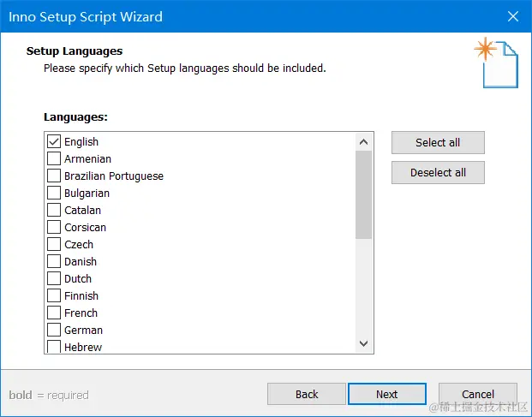The image size is (532, 417).
Task: Uncheck the English language checkbox
Action: (54, 141)
